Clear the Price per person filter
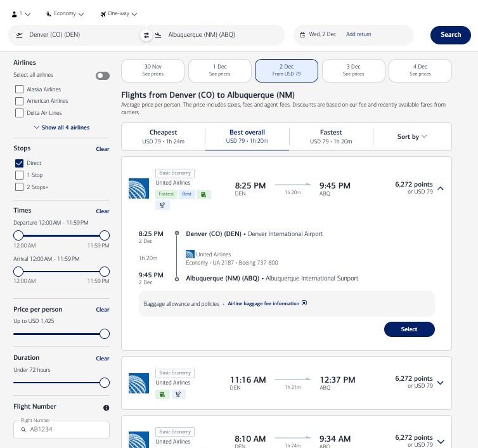Image resolution: width=478 pixels, height=448 pixels. point(103,310)
